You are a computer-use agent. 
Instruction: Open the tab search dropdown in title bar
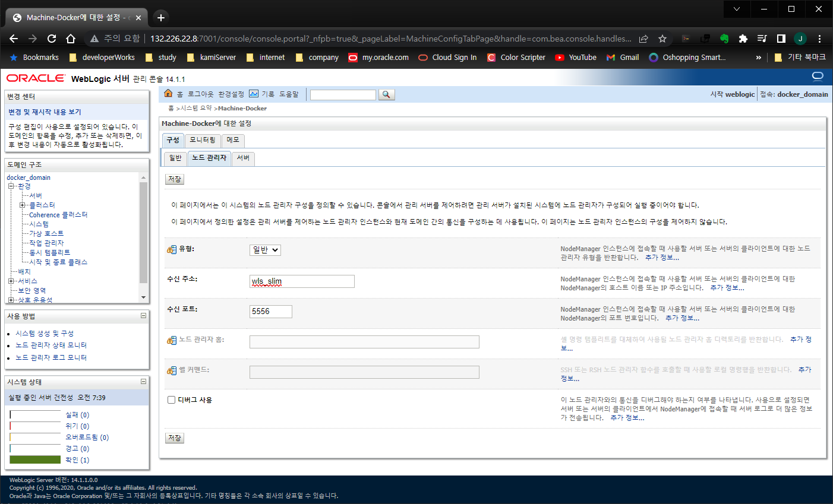click(x=737, y=9)
